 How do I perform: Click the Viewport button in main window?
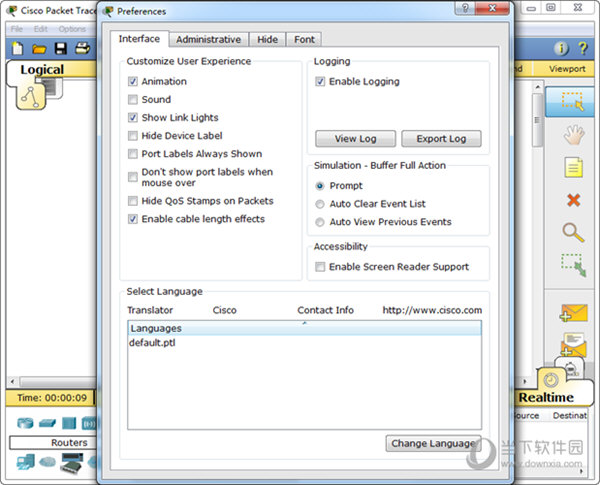pos(567,69)
